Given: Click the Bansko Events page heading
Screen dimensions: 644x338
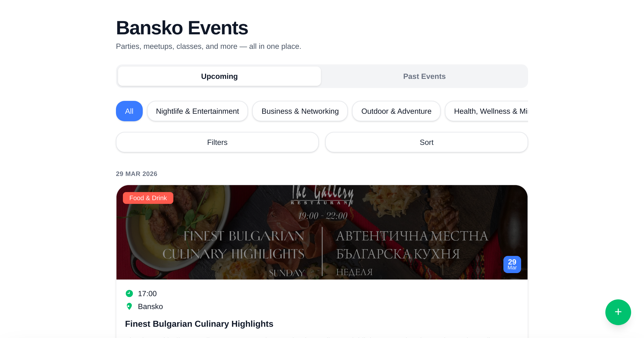Looking at the screenshot, I should (x=182, y=28).
